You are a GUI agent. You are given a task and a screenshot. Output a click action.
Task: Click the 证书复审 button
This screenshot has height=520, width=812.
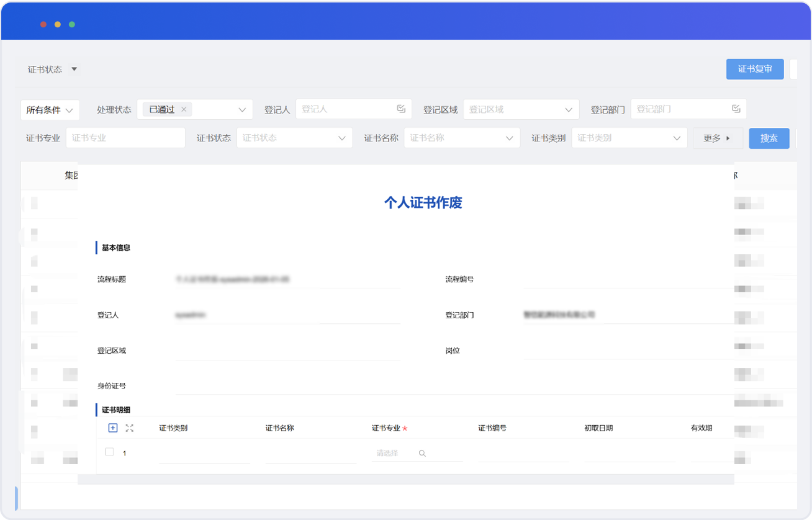pos(755,69)
